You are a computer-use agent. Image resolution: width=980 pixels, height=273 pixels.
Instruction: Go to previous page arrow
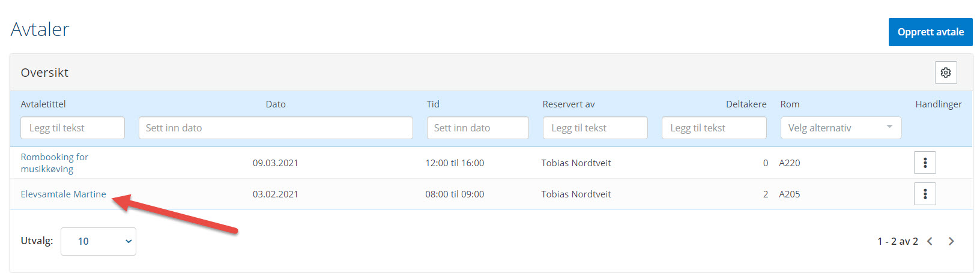(930, 241)
